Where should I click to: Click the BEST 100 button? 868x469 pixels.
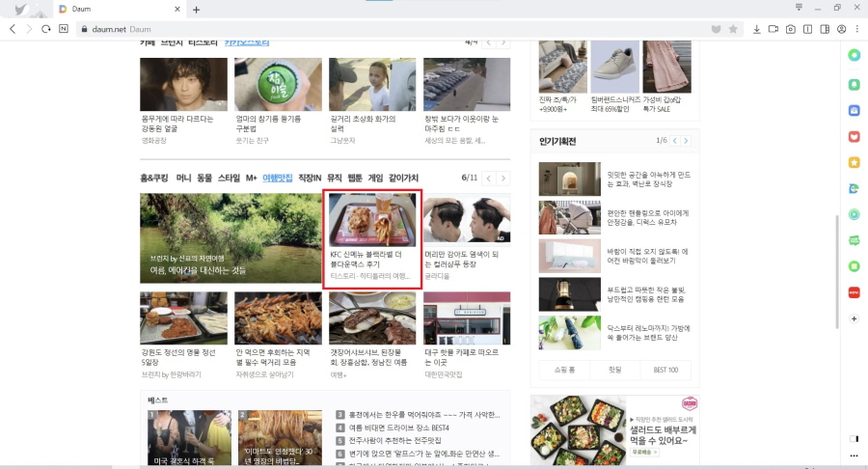tap(665, 370)
